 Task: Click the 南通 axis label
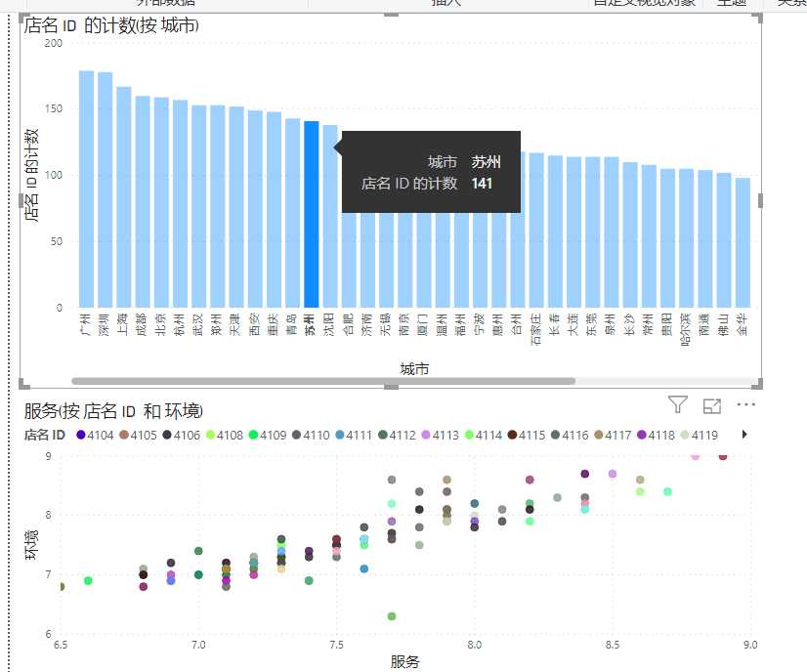point(705,324)
